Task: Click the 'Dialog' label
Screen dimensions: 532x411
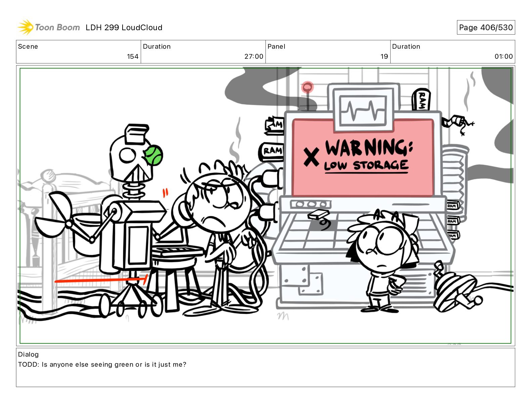Action: tap(28, 354)
